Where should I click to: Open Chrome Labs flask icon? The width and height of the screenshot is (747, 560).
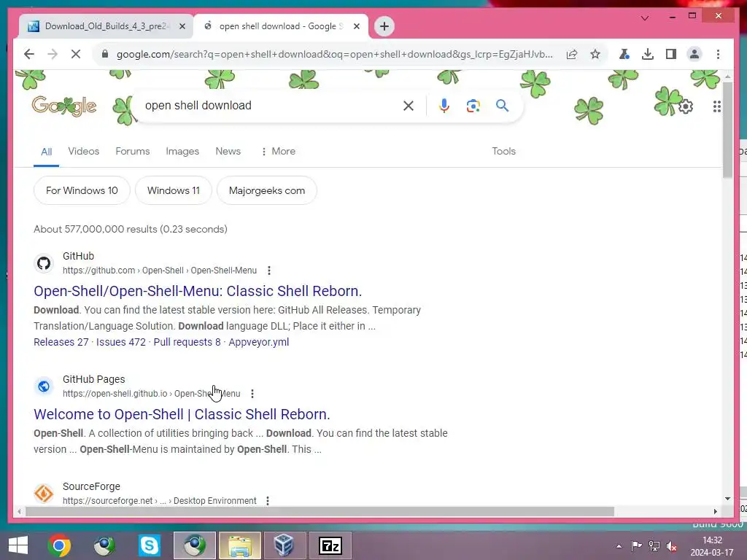624,54
